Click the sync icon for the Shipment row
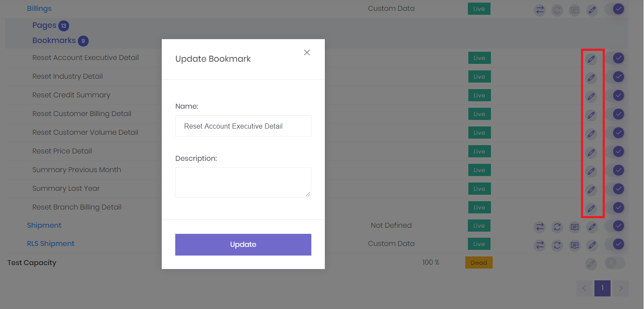Viewport: 644px width, 309px height. (557, 227)
